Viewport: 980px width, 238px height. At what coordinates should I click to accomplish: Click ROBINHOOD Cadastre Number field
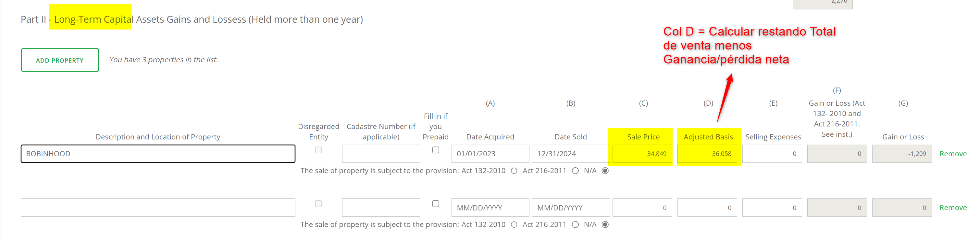tap(381, 154)
